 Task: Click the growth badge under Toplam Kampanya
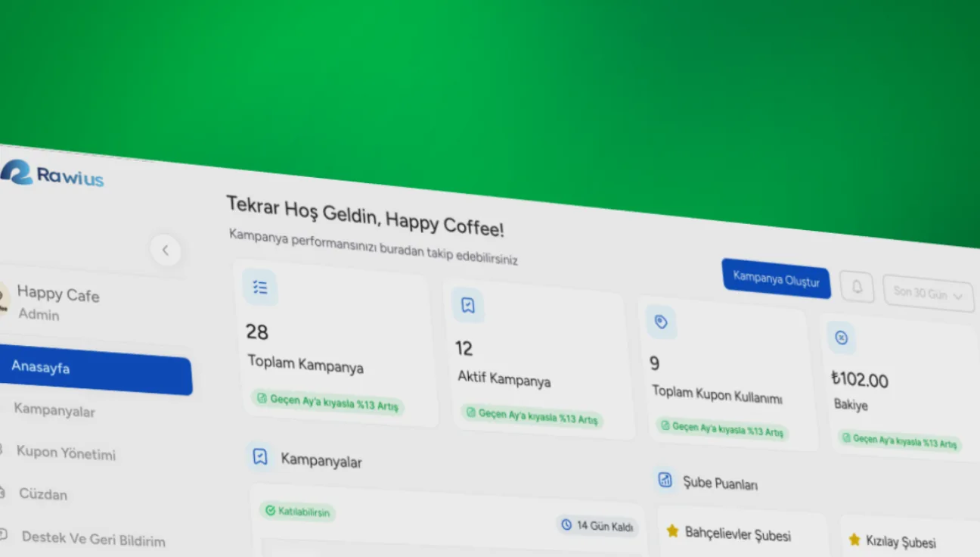327,402
